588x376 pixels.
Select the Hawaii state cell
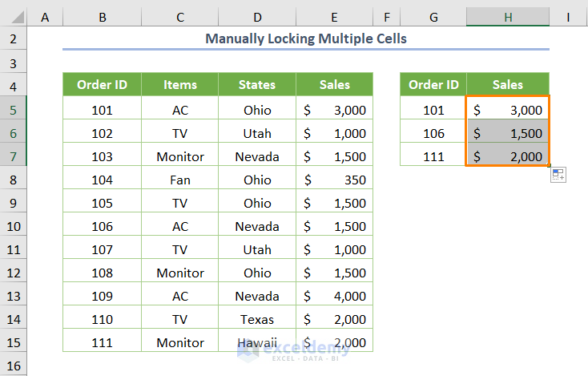coord(257,342)
